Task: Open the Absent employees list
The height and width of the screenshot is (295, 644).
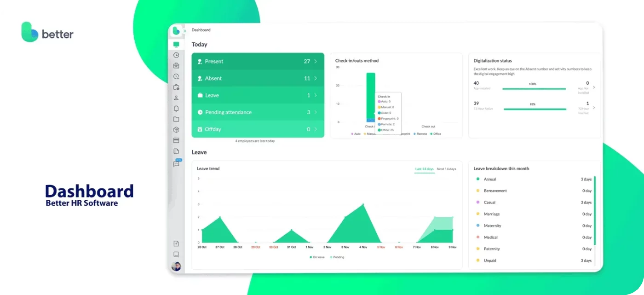Action: [x=258, y=78]
